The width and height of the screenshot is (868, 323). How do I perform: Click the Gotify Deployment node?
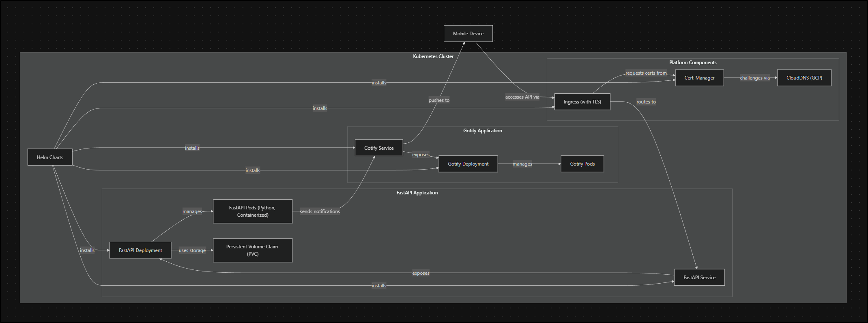point(468,164)
